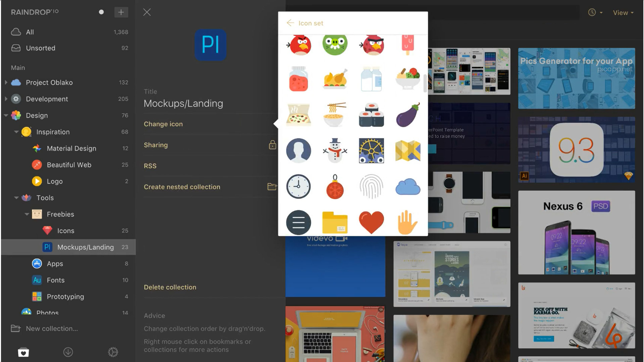Select the eggplant icon
This screenshot has width=644, height=362.
pos(408,115)
